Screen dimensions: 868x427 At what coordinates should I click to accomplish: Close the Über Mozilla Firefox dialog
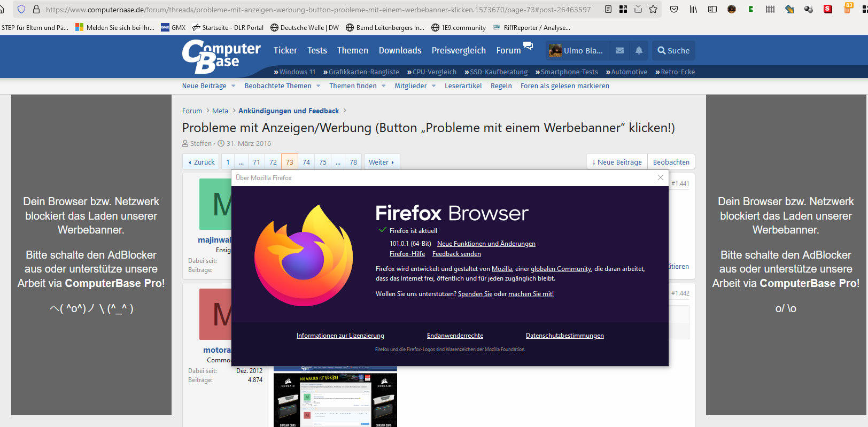661,177
